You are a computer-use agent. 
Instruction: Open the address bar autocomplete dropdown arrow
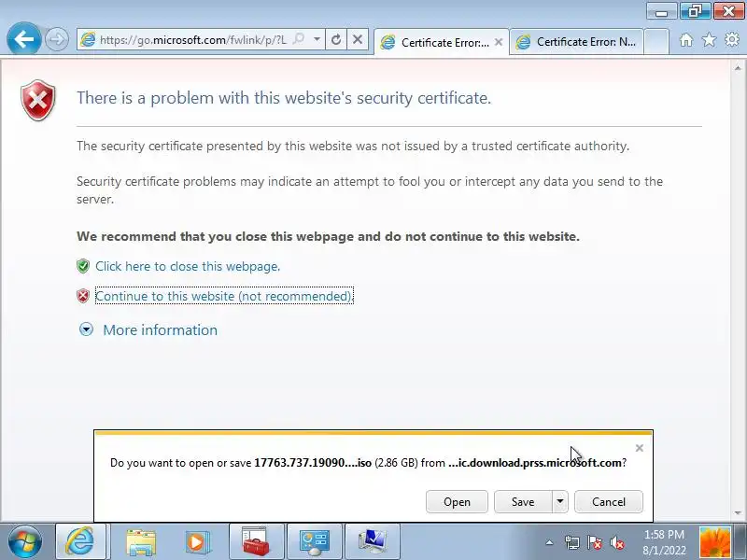click(x=317, y=39)
